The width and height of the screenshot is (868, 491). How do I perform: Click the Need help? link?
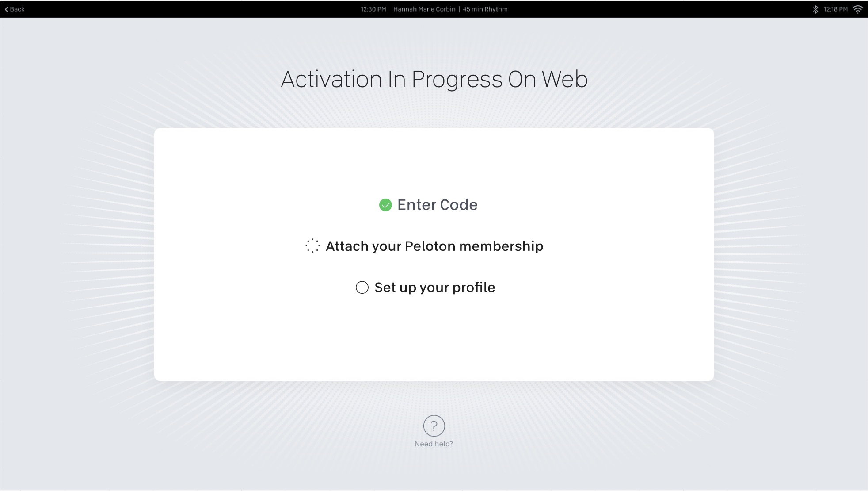click(434, 444)
